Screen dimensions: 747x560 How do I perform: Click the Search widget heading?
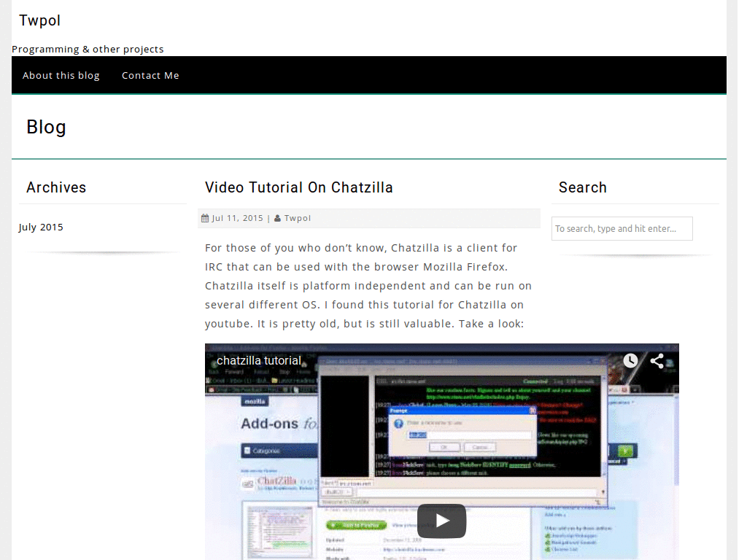(x=583, y=187)
